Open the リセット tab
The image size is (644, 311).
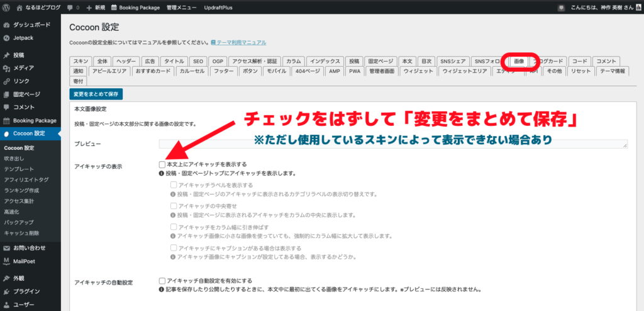[x=580, y=71]
